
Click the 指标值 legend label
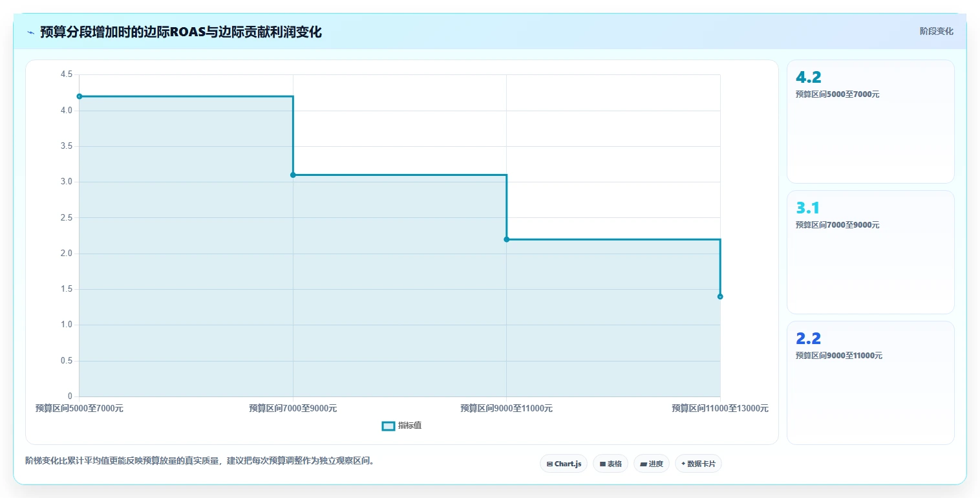click(x=410, y=426)
